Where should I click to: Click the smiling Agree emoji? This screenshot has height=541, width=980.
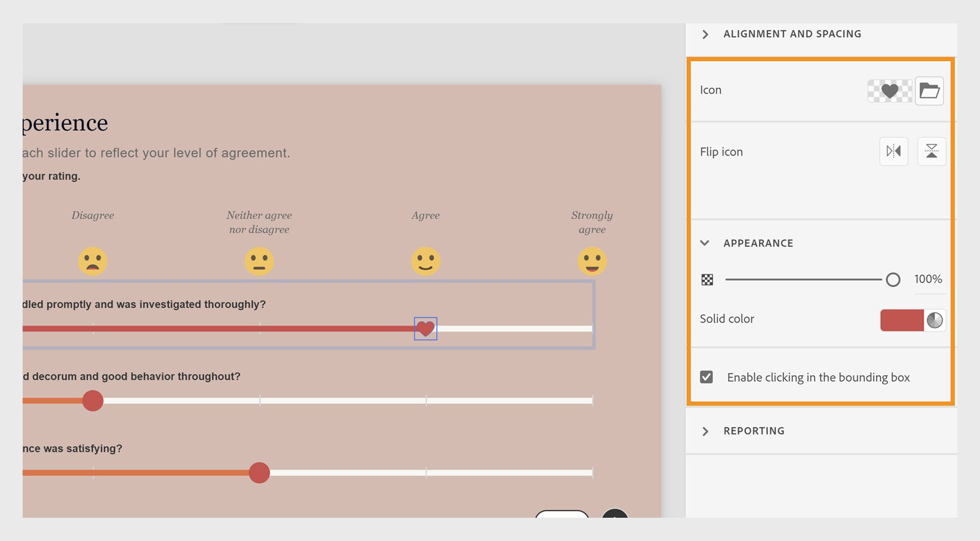426,261
